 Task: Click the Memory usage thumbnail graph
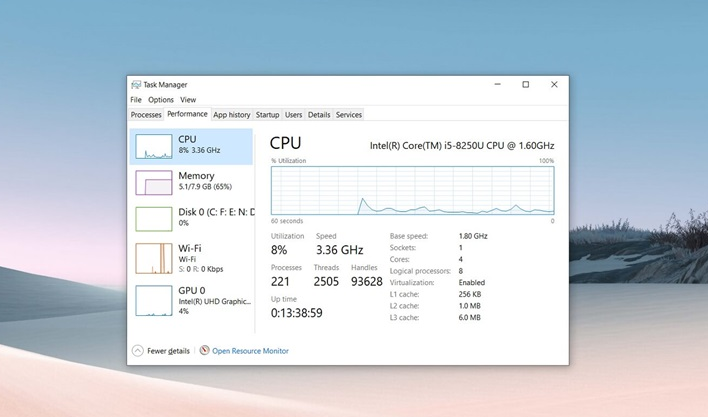coord(154,182)
